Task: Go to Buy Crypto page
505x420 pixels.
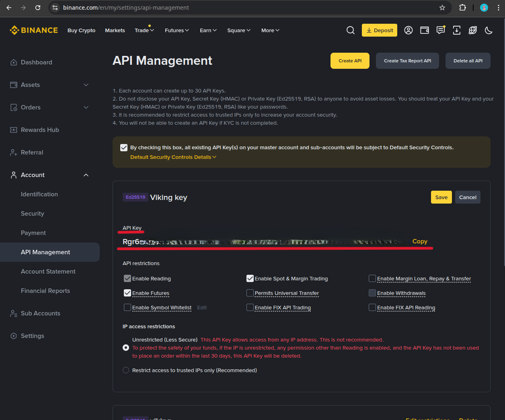Action: [x=81, y=30]
